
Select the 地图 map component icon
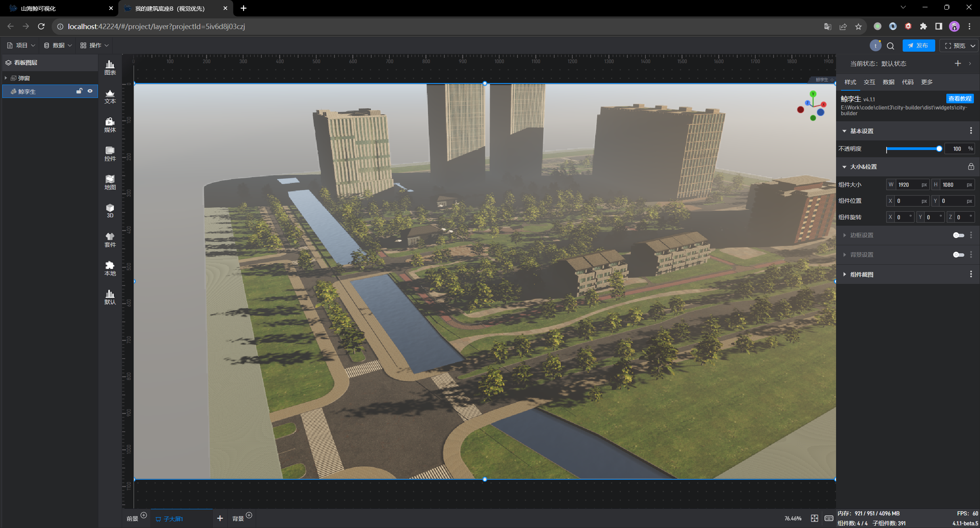[110, 182]
